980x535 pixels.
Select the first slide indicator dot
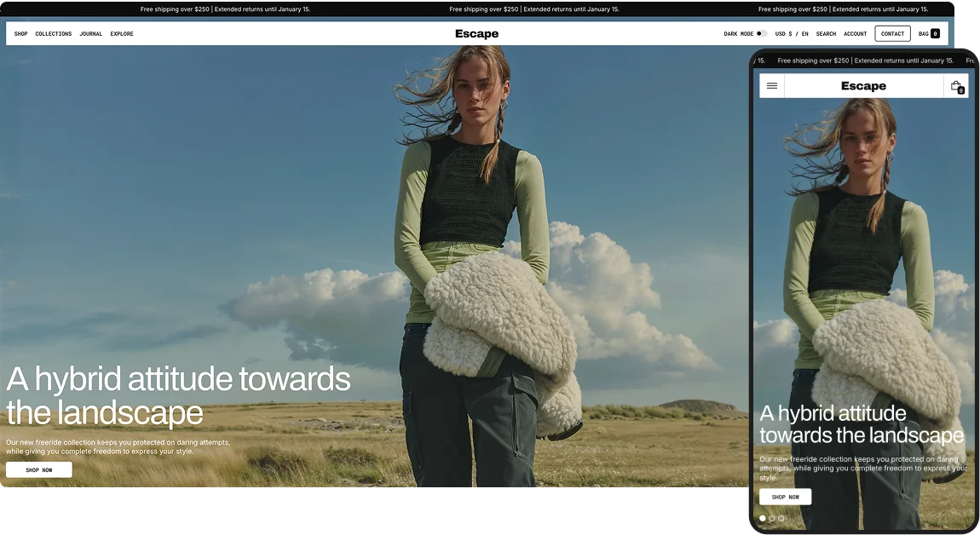[x=763, y=518]
